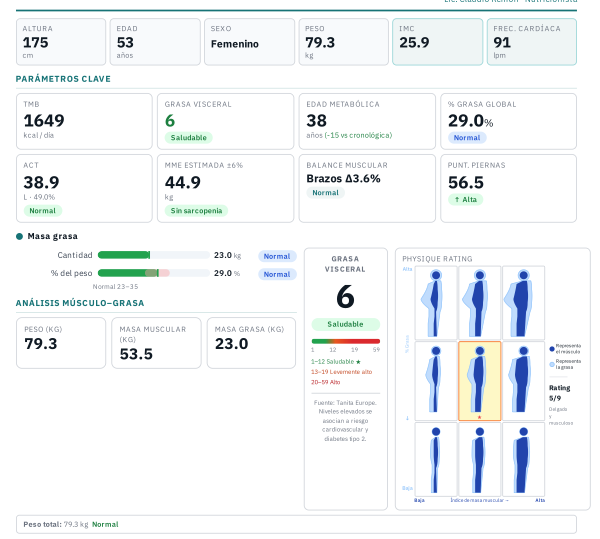This screenshot has height=539, width=600.
Task: Click the "23.0 kg" value in Cantidad row
Action: pos(228,255)
